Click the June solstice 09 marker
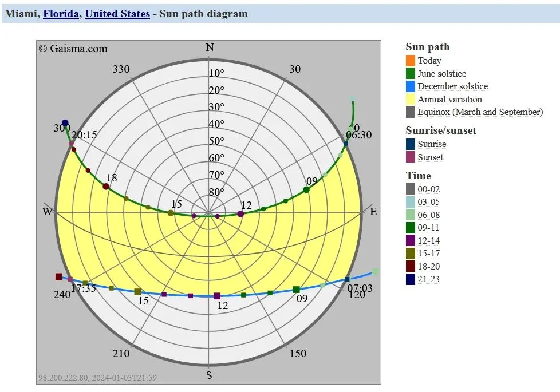Image resolution: width=560 pixels, height=392 pixels. 306,190
